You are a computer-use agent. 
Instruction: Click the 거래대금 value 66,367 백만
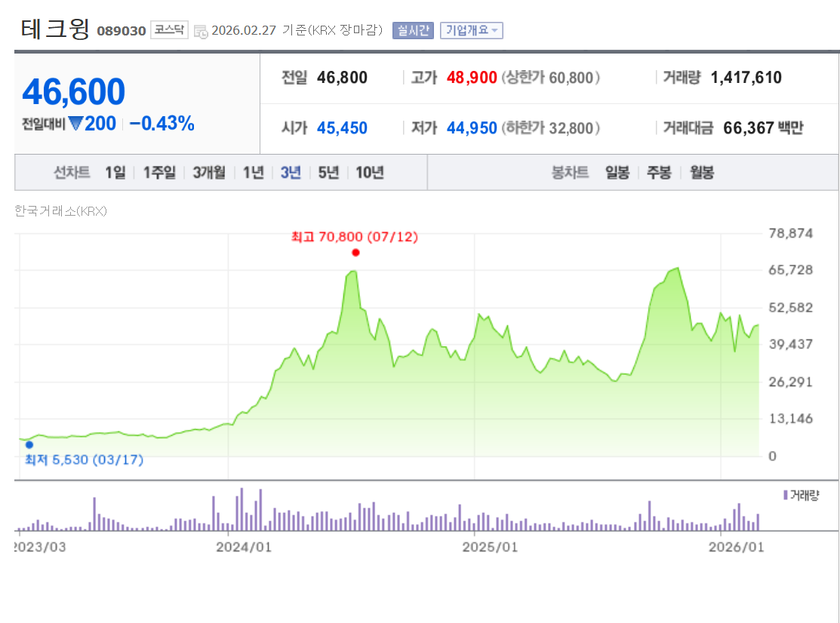click(x=763, y=128)
